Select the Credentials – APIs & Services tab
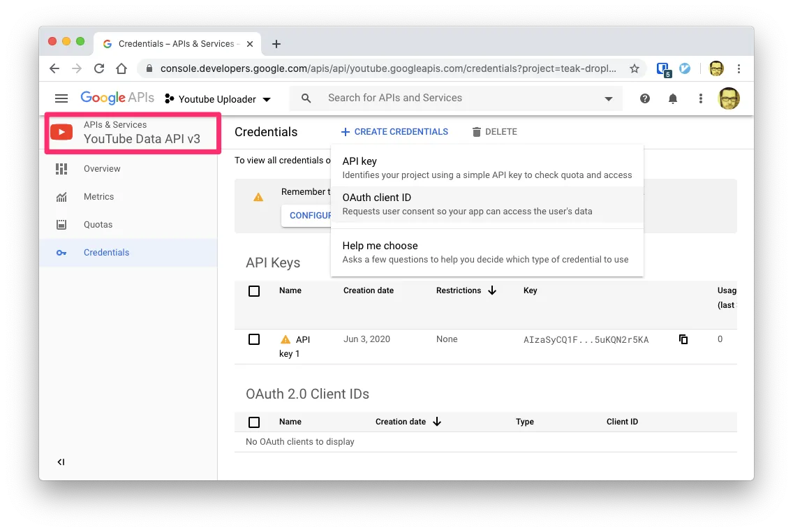Screen dimensions: 793x532 click(x=177, y=44)
